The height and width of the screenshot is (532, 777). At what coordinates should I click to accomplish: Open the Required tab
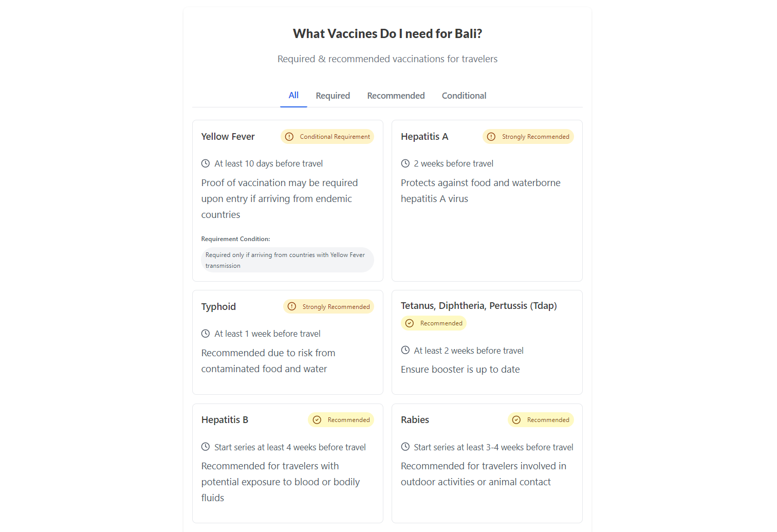[333, 96]
